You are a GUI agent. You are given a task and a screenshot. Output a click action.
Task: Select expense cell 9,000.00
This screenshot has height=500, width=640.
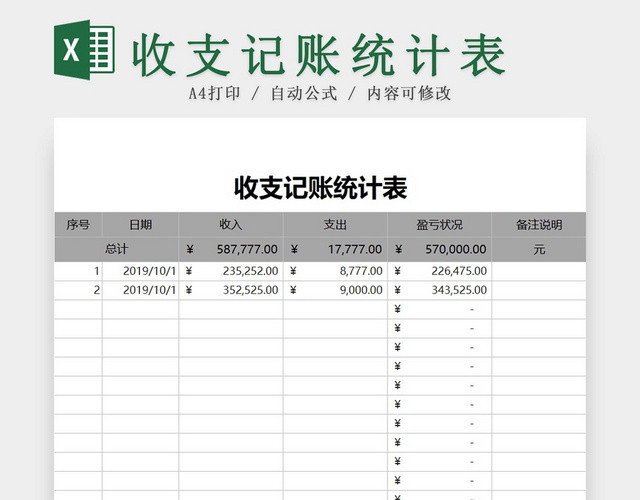[x=335, y=290]
